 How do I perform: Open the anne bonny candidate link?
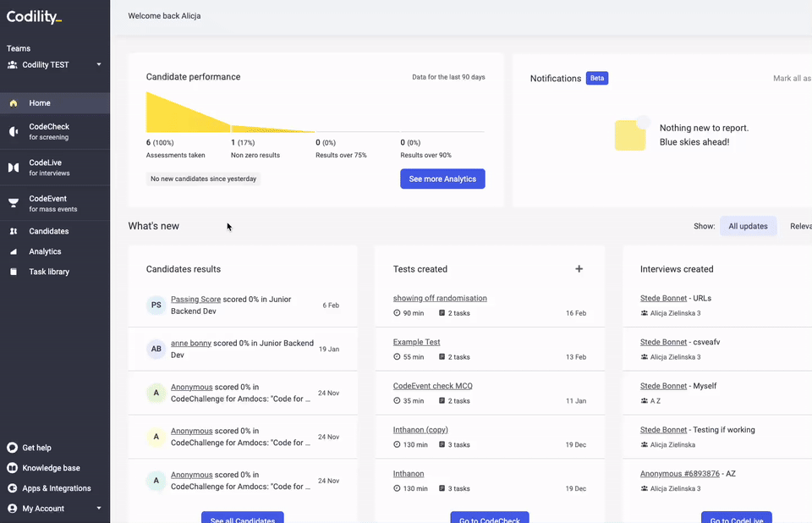[x=191, y=343]
